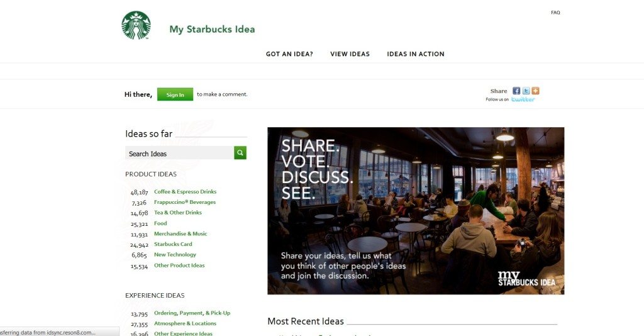
Task: Open the FAQ link
Action: [555, 13]
